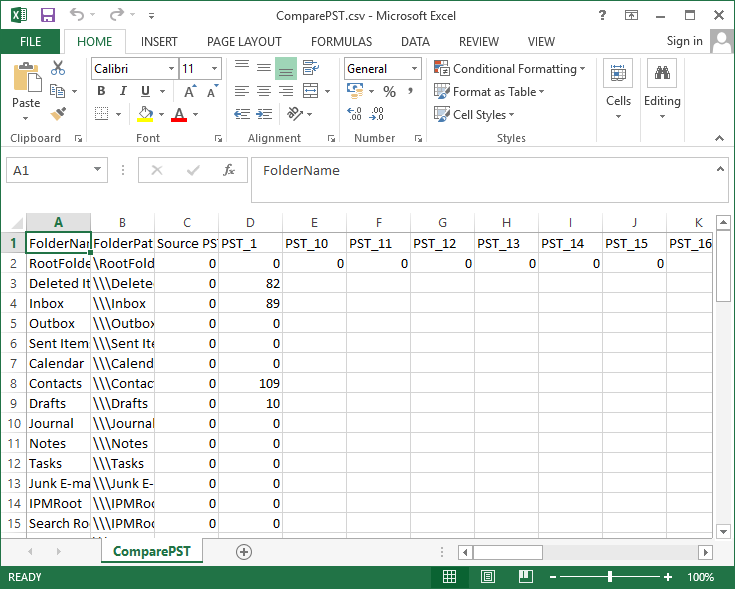This screenshot has height=589, width=736.
Task: Click the Borders icon
Action: click(x=101, y=114)
